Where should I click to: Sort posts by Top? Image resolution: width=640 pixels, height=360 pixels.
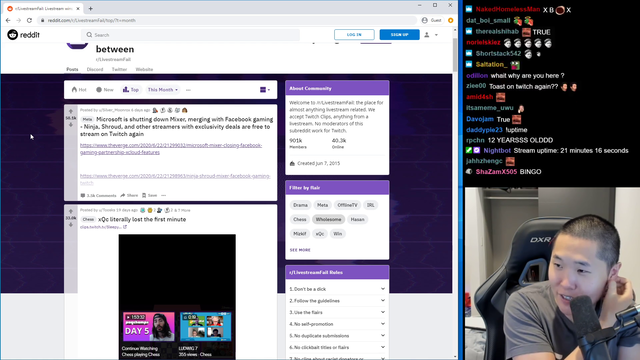coord(131,90)
